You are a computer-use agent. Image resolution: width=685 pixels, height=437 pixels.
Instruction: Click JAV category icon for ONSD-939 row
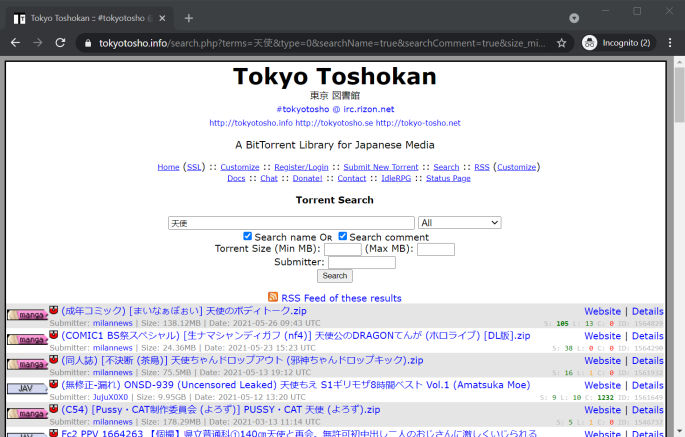coord(27,388)
